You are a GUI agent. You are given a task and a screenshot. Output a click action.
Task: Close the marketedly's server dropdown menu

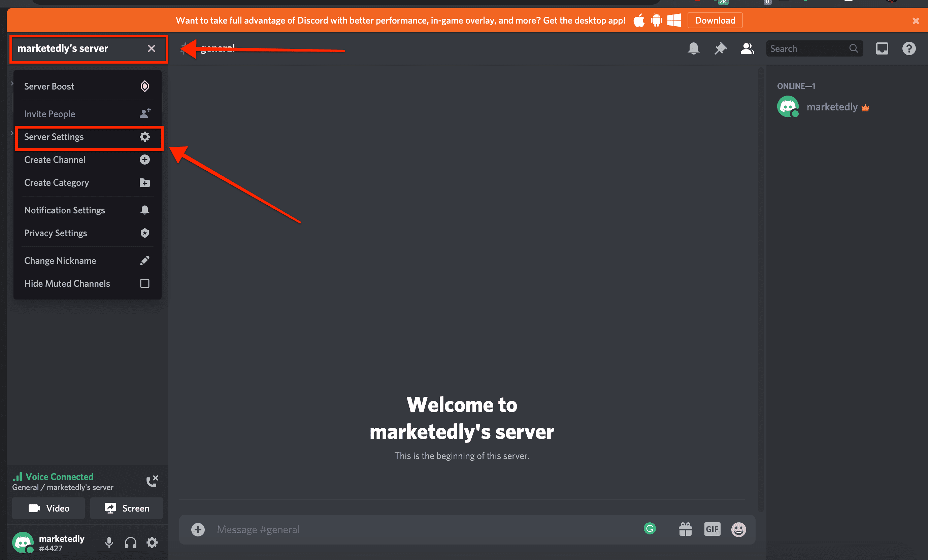coord(152,48)
